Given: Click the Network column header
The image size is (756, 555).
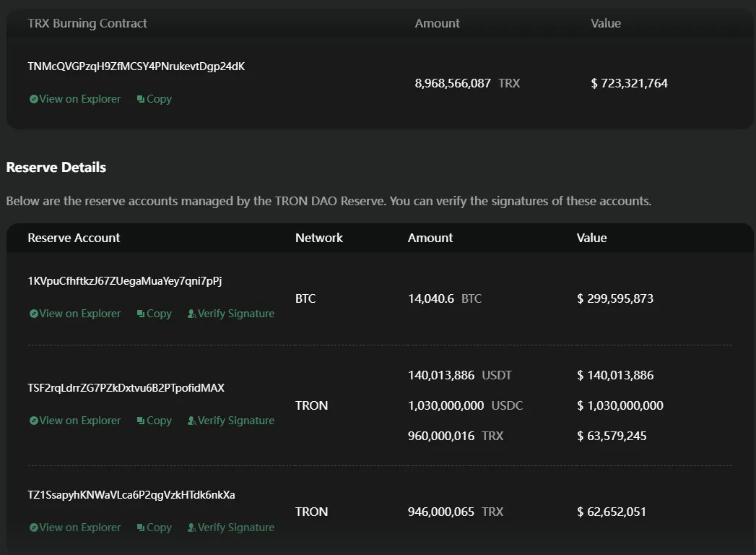Looking at the screenshot, I should [319, 238].
